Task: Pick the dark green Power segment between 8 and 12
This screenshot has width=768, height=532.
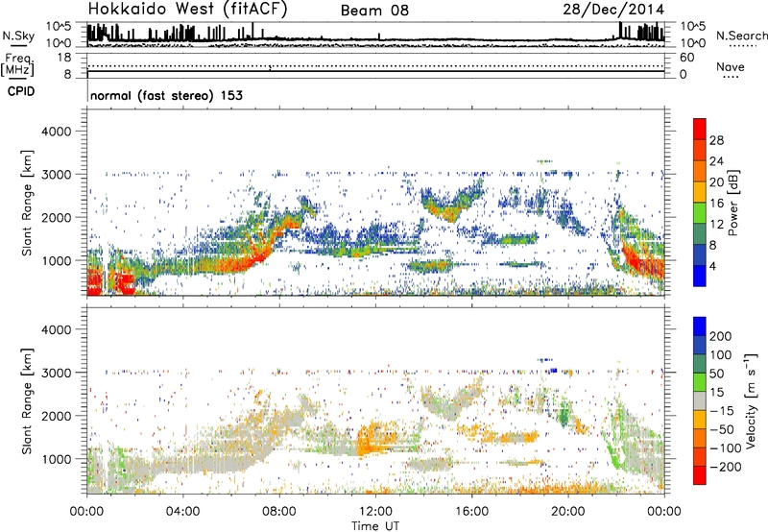Action: tap(700, 234)
